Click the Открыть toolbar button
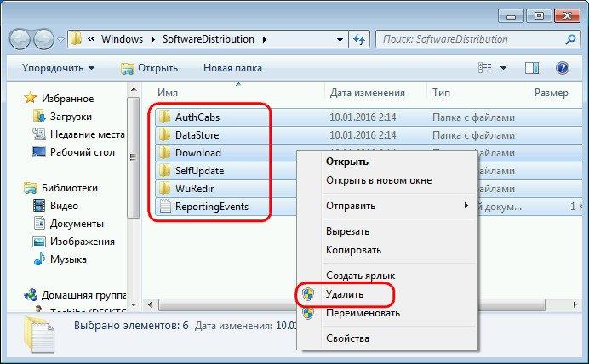 (149, 68)
